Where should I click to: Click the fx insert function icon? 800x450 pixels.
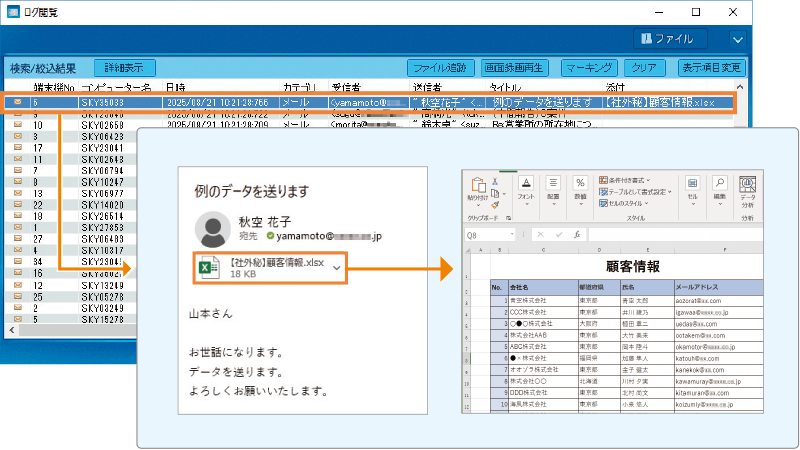click(x=577, y=235)
